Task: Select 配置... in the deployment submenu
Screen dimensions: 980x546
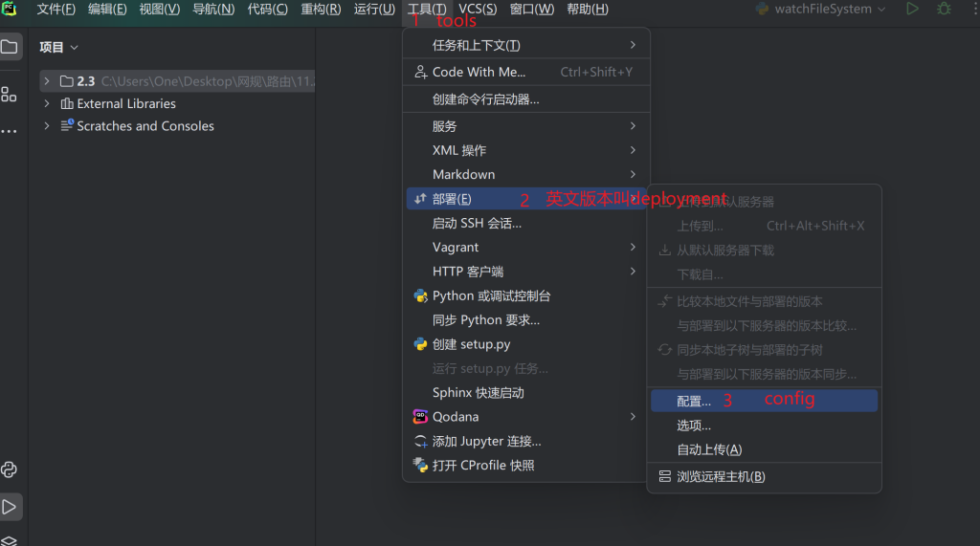Action: click(694, 401)
